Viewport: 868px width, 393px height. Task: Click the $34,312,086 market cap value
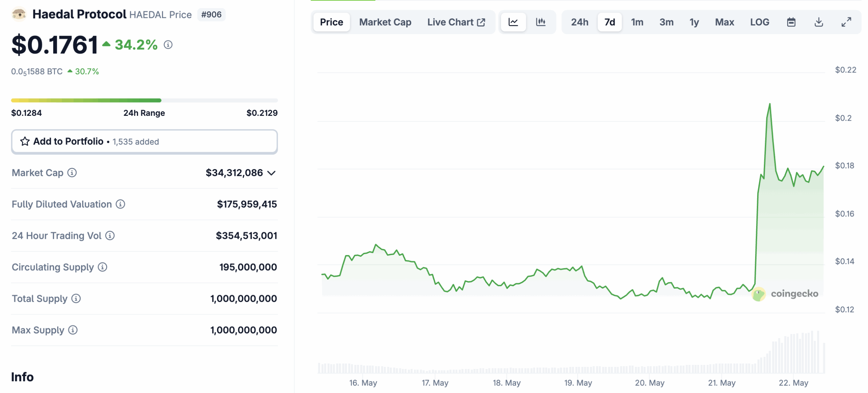click(234, 173)
